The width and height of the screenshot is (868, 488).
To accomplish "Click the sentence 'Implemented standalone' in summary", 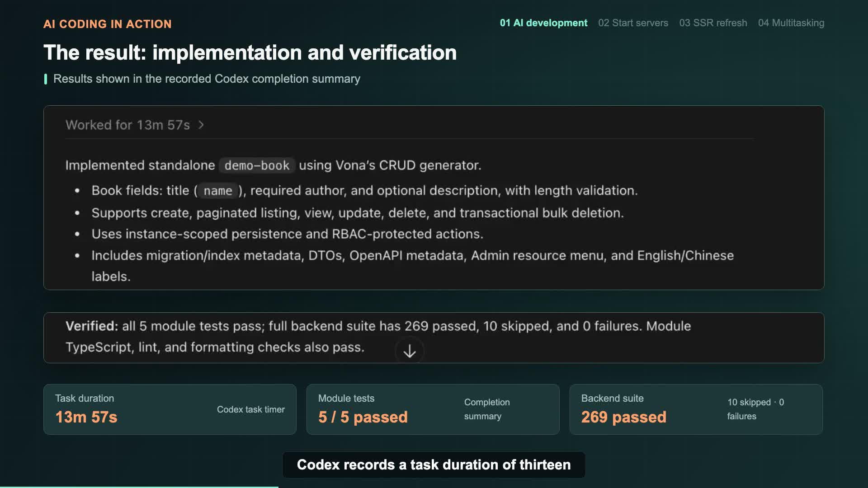I will [274, 165].
